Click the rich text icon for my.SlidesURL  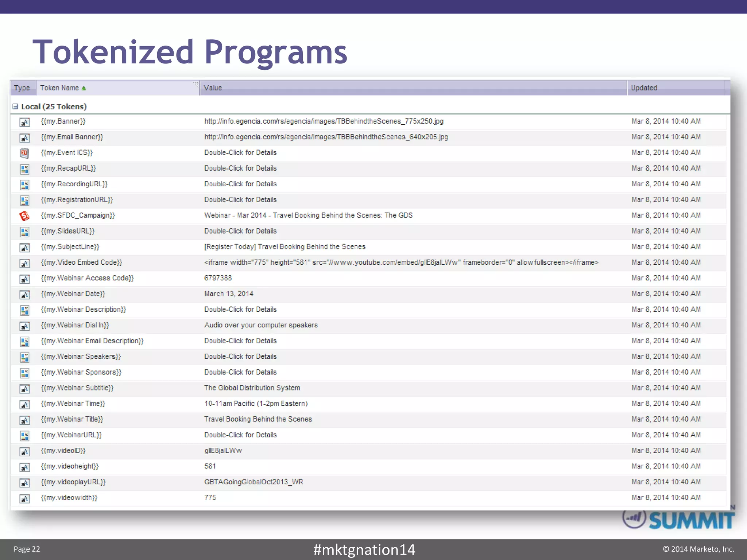point(24,232)
